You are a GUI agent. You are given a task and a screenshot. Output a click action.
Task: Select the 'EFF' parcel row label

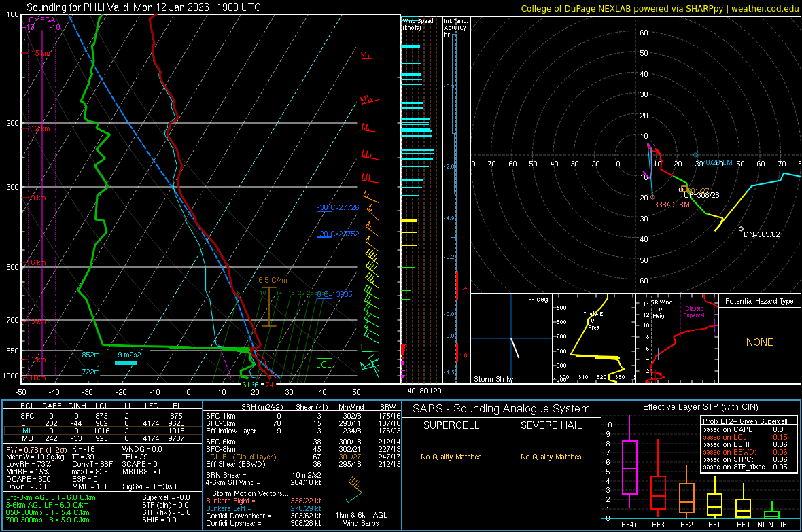pyautogui.click(x=28, y=423)
